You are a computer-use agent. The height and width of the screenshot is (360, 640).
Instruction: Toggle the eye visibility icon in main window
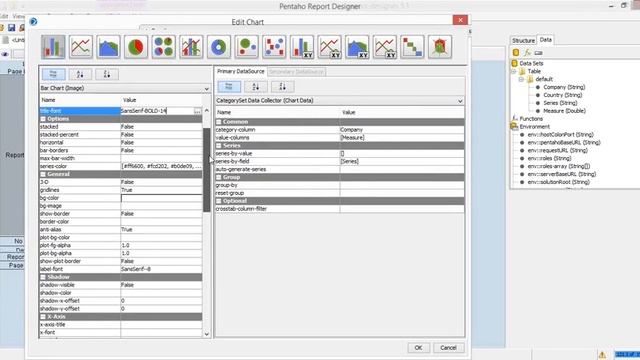[5, 54]
